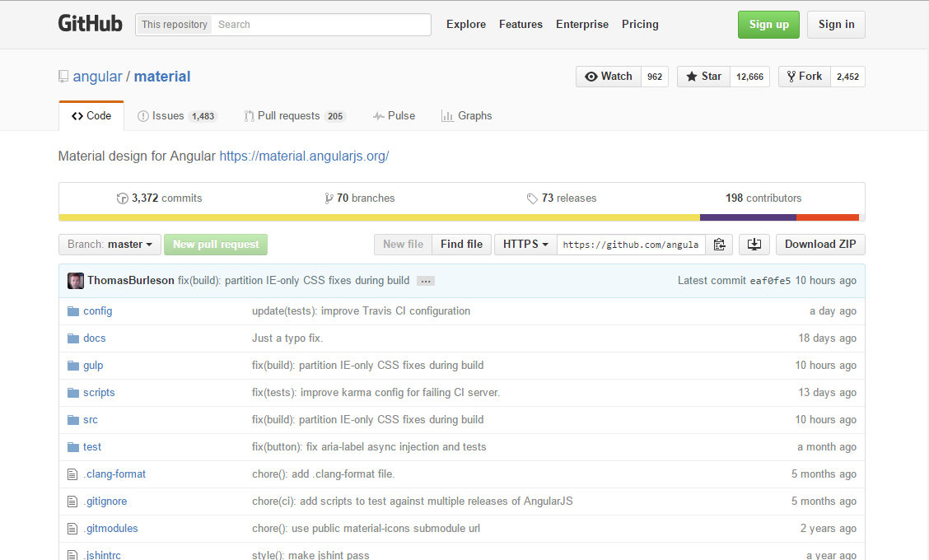
Task: Click the Fork button
Action: (x=805, y=77)
